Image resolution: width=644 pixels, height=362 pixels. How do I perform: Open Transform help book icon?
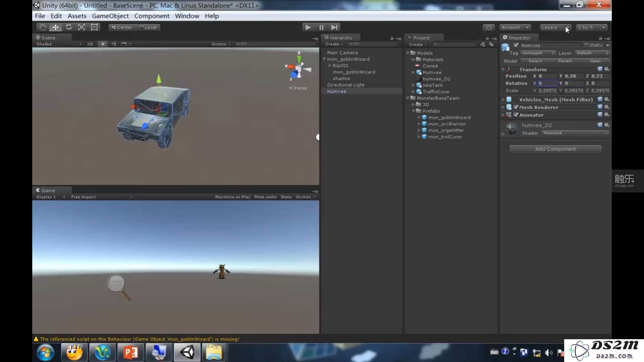click(x=600, y=69)
